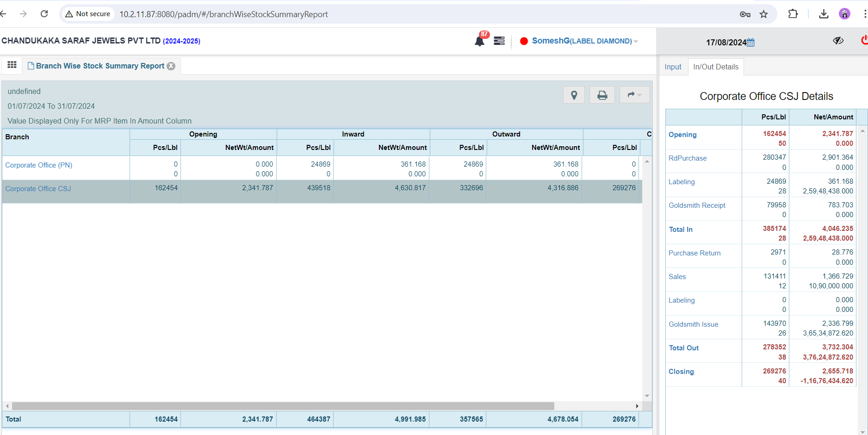Click the date range 01/07/2024 To 31/07/2024
This screenshot has height=435, width=868.
click(51, 106)
